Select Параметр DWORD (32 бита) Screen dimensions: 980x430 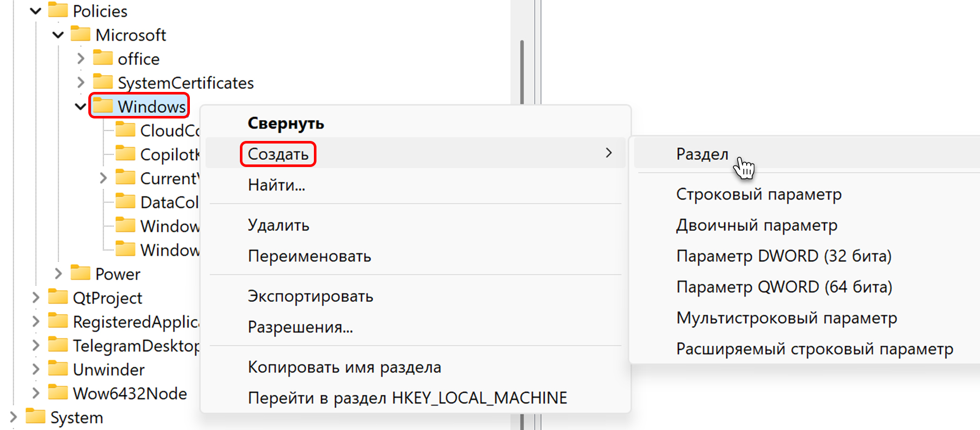tap(783, 256)
